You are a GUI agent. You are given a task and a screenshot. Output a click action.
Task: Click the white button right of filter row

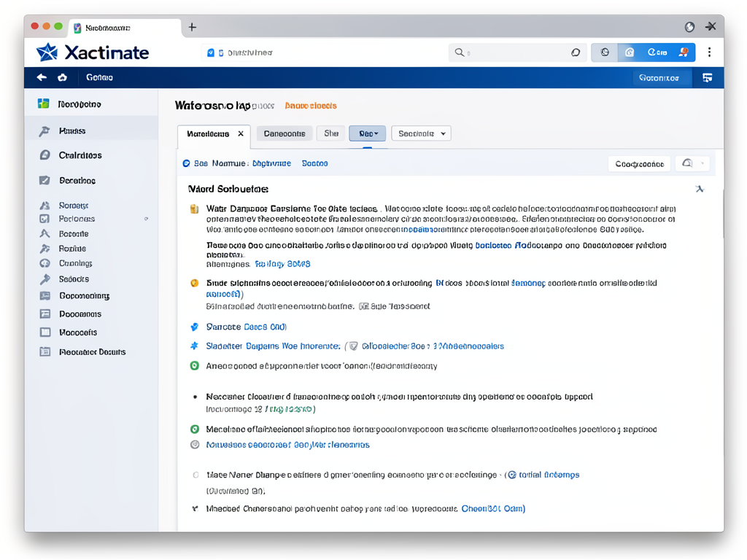click(638, 164)
